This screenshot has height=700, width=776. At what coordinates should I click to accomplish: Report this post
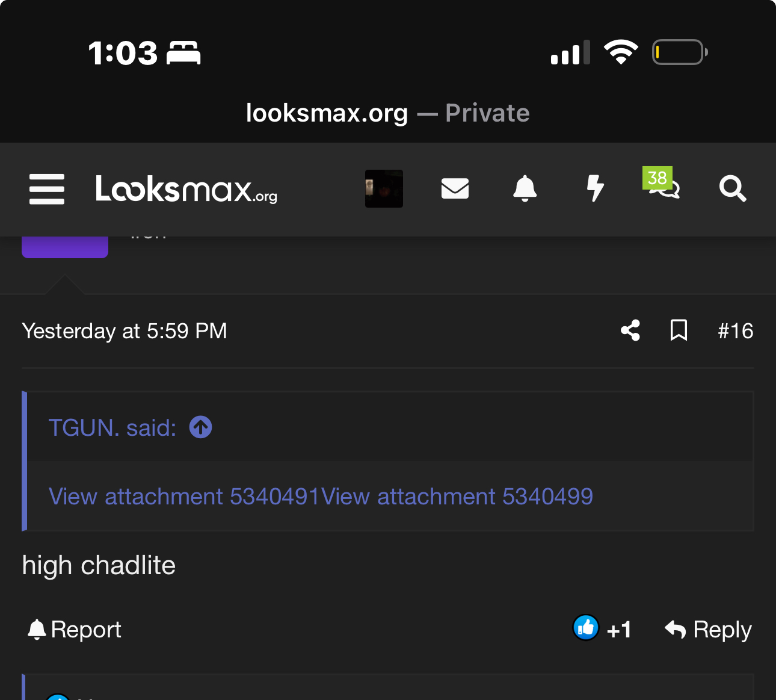point(75,630)
